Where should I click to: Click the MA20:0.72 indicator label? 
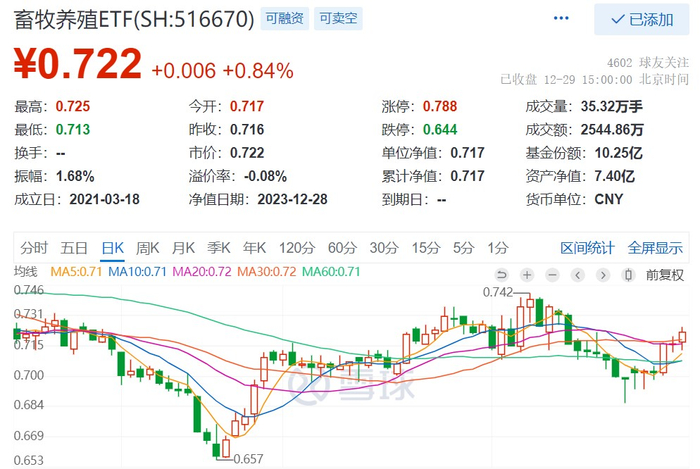pos(202,271)
